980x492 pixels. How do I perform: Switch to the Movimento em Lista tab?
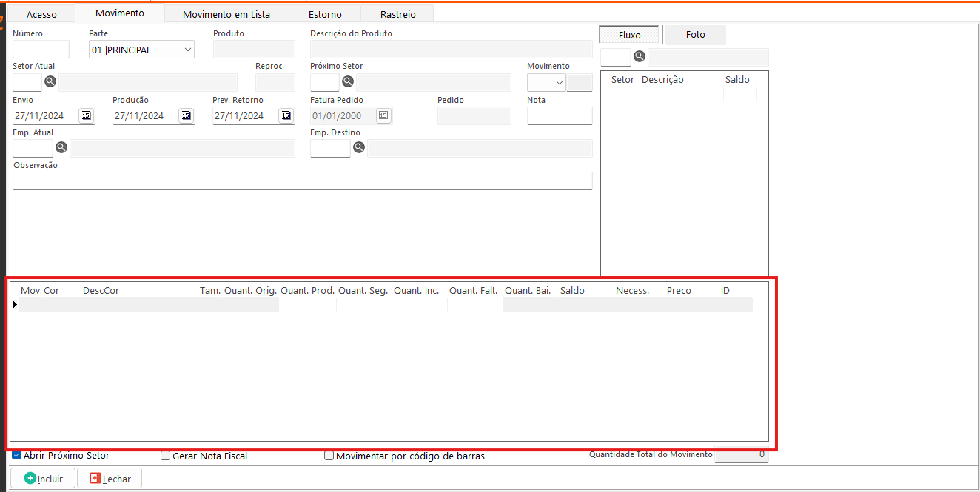click(226, 14)
